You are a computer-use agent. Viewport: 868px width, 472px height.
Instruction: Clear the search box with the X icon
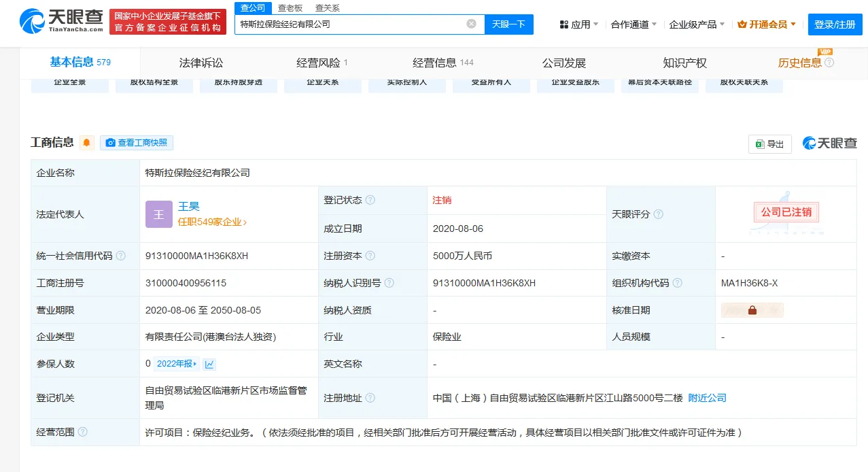(471, 24)
